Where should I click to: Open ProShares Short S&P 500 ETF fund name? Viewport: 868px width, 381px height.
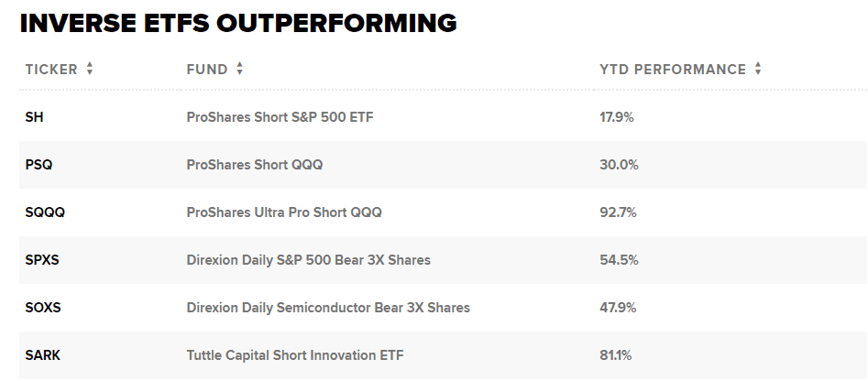point(280,117)
